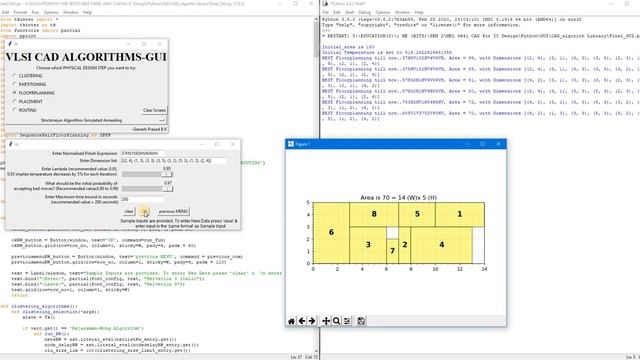Open Help menu in the Python Shell
The height and width of the screenshot is (360, 640).
419,13
